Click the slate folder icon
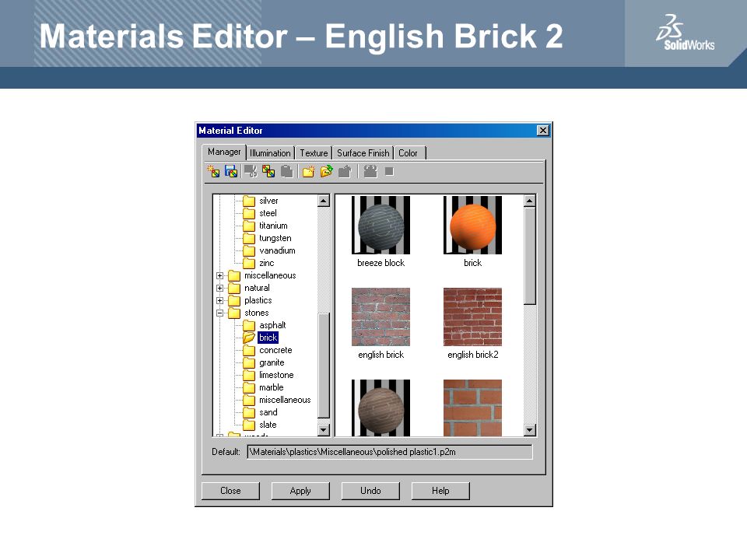This screenshot has width=747, height=560. point(249,425)
